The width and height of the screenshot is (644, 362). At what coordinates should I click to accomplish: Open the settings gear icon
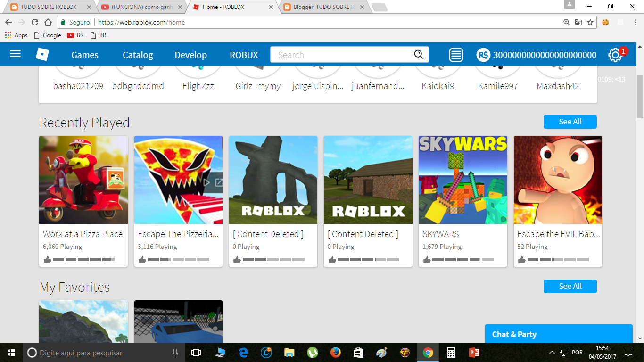(615, 55)
